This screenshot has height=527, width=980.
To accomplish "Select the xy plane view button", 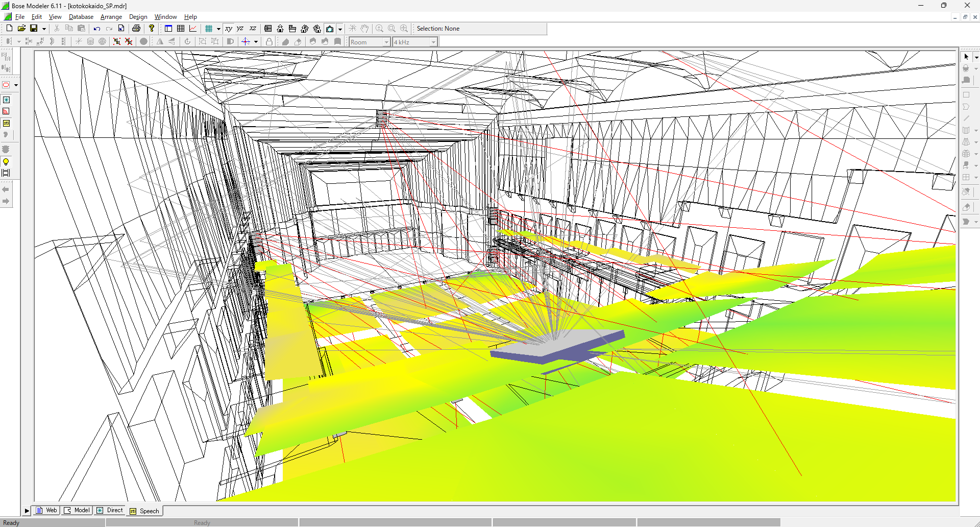I will pos(229,29).
